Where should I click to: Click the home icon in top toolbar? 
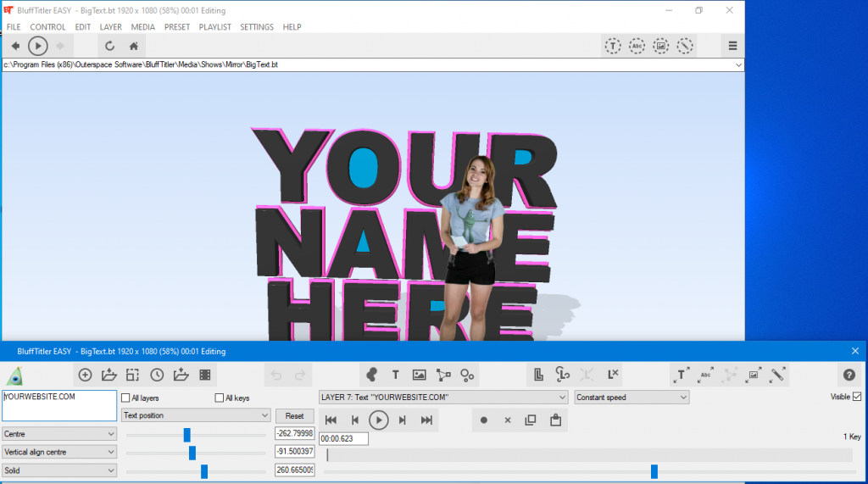133,46
